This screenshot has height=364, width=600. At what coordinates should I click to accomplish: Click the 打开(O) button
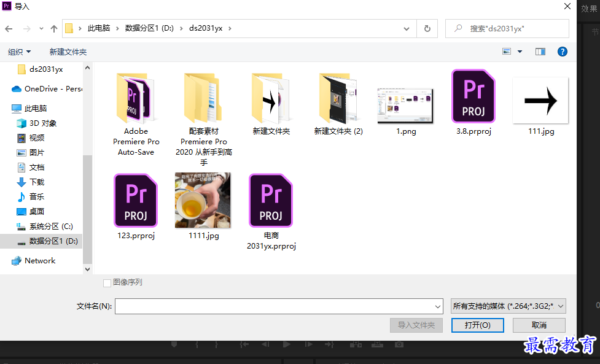tap(478, 325)
